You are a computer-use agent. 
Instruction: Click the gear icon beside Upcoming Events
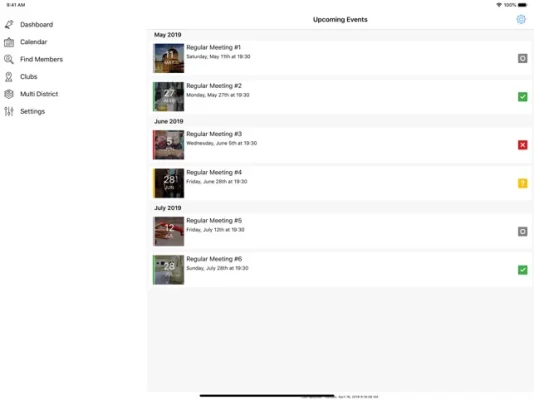tap(521, 19)
